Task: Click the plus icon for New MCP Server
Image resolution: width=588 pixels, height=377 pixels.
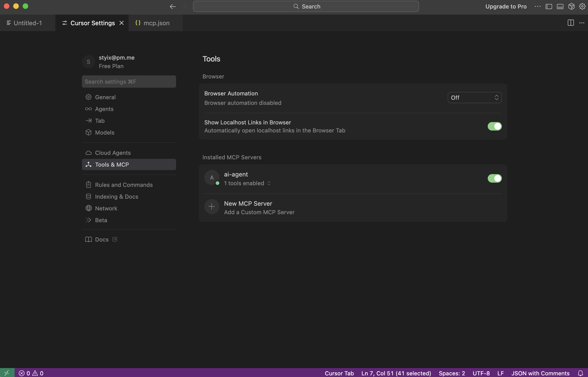Action: pos(212,207)
